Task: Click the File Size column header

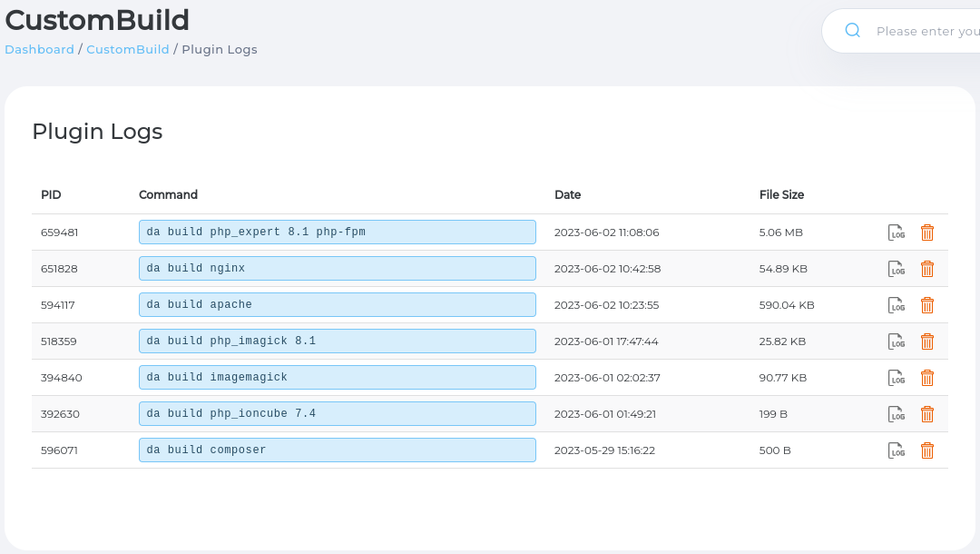Action: pyautogui.click(x=781, y=194)
